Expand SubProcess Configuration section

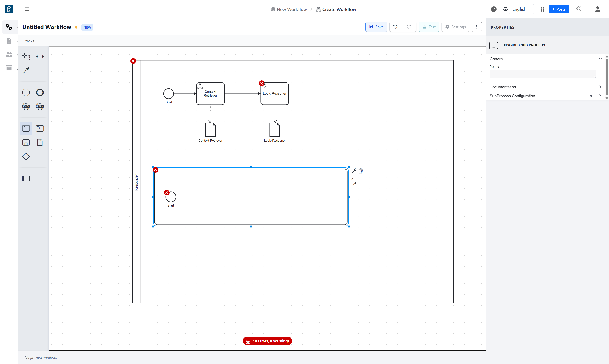[545, 96]
